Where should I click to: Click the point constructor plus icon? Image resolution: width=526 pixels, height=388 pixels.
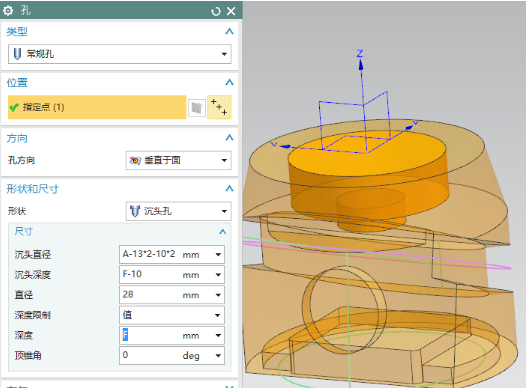click(x=219, y=107)
